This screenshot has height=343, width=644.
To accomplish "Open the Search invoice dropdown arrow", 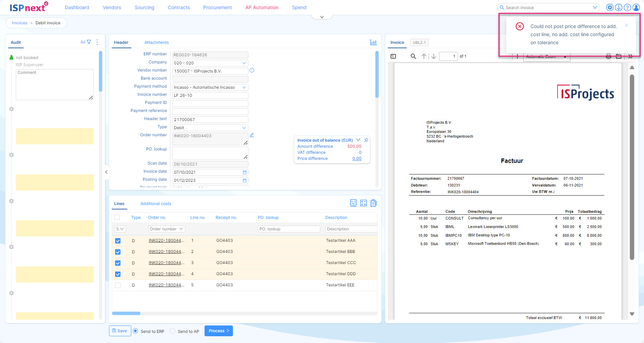I will coord(595,7).
